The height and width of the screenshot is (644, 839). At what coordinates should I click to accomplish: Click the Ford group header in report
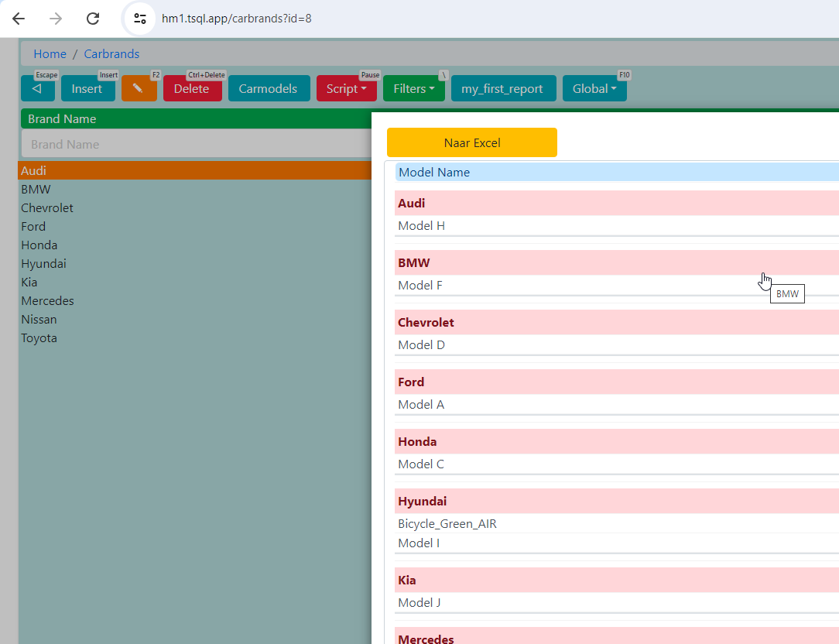[x=617, y=382]
